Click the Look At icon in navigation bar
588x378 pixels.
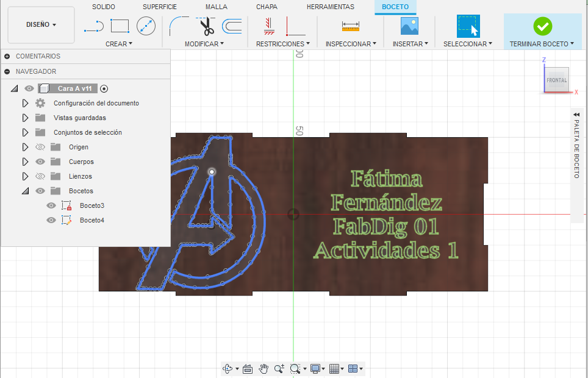(248, 369)
